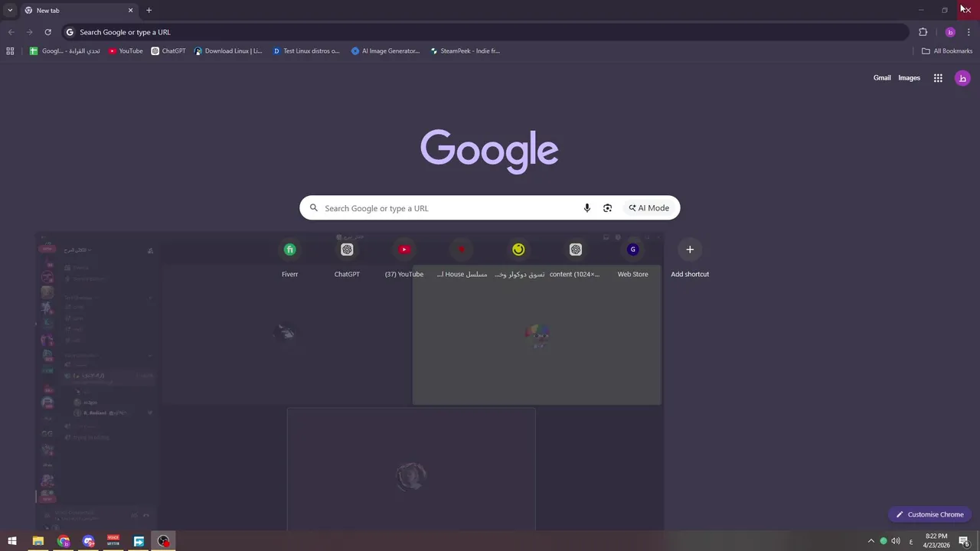Open the Chrome three-dot menu
Image resolution: width=980 pixels, height=551 pixels.
tap(969, 32)
